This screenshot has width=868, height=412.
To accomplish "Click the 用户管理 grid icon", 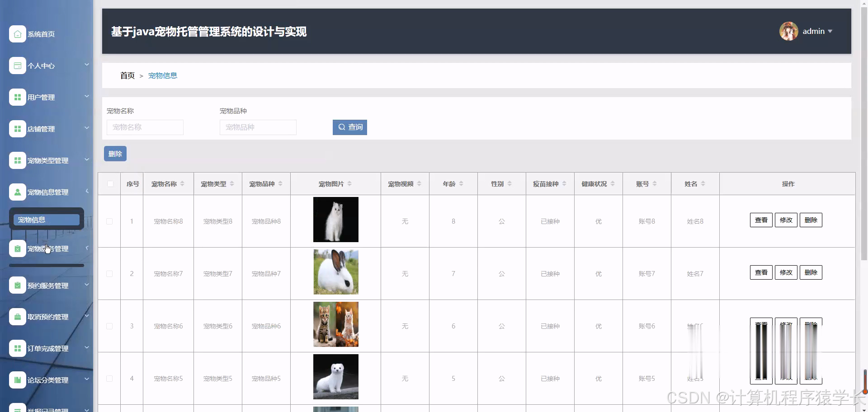I will pyautogui.click(x=17, y=97).
